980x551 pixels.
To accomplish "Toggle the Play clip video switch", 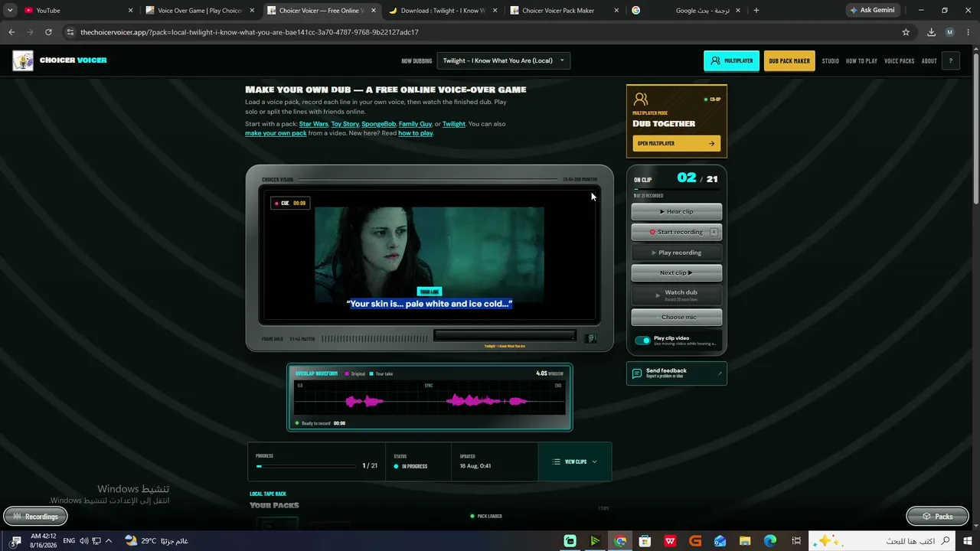I will click(x=642, y=341).
